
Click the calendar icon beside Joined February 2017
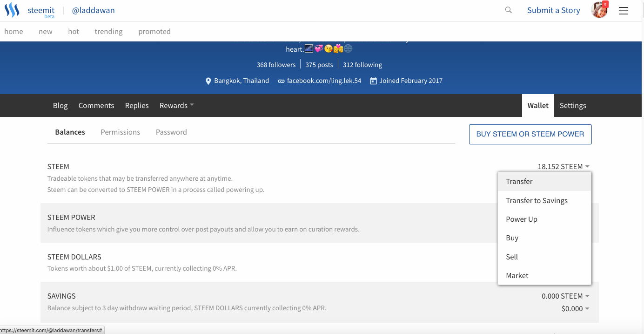[x=373, y=81]
